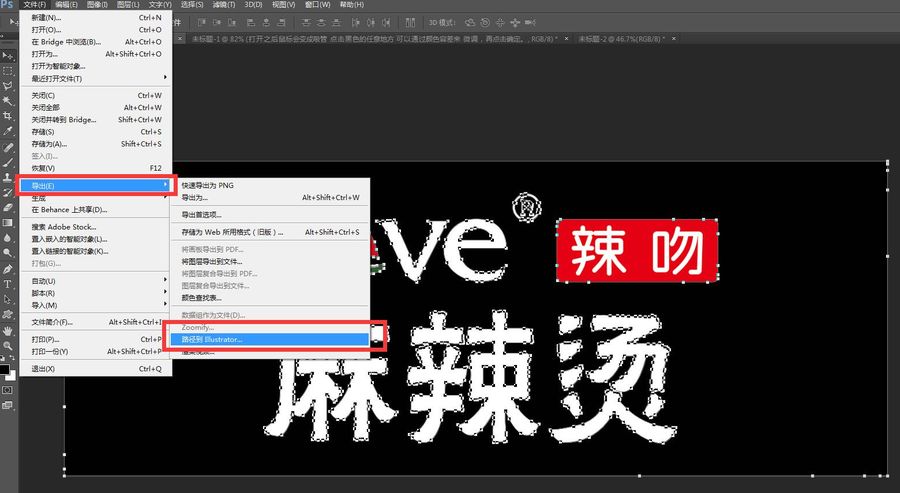
Task: Open the 滤镜(T) menu
Action: click(x=224, y=5)
